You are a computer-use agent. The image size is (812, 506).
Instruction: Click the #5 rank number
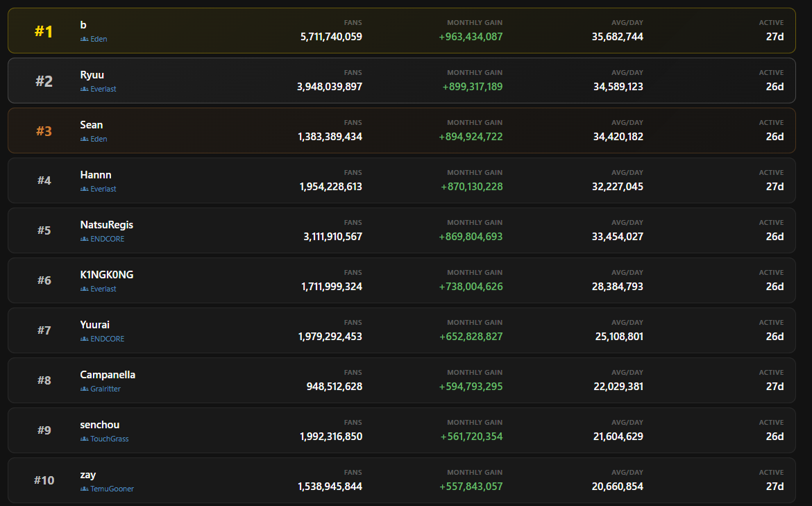44,230
